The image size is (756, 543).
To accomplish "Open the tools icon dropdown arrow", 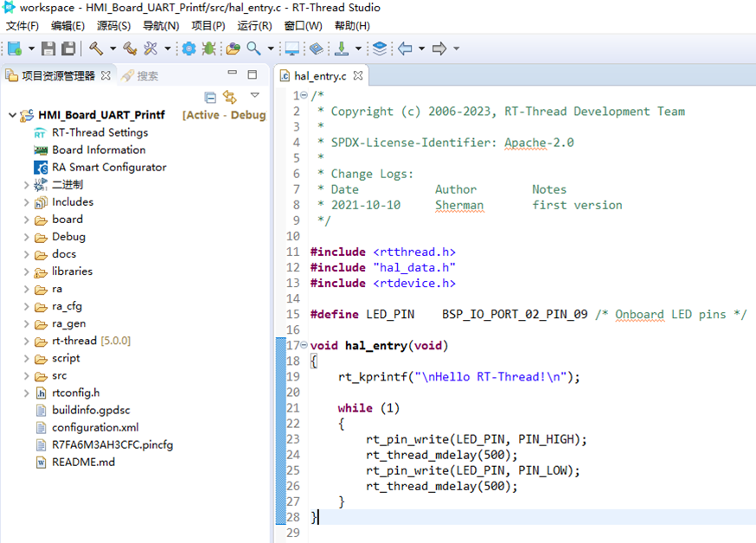I will pos(168,48).
